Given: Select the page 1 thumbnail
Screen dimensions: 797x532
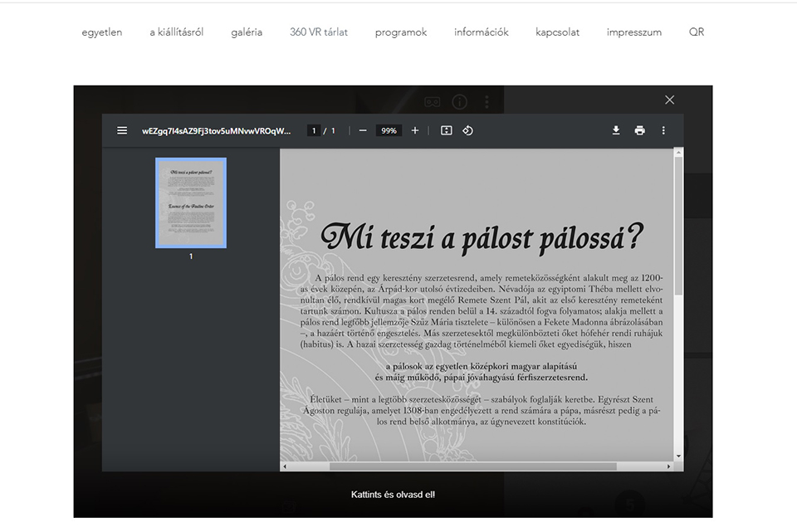Looking at the screenshot, I should 191,203.
